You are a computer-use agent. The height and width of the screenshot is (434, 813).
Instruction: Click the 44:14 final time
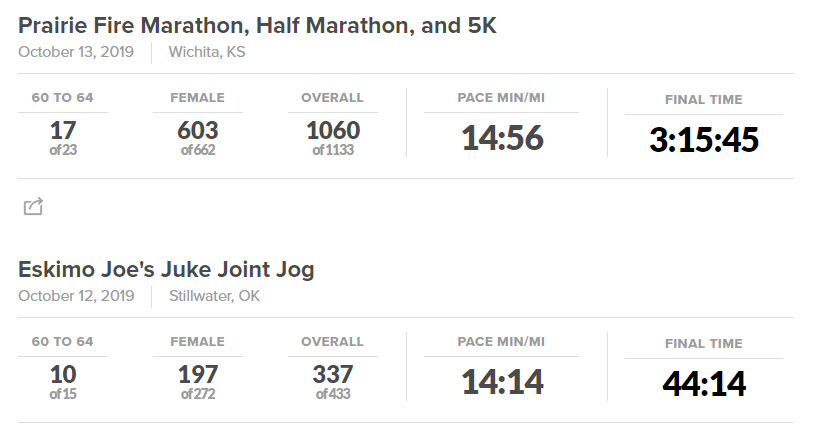704,383
